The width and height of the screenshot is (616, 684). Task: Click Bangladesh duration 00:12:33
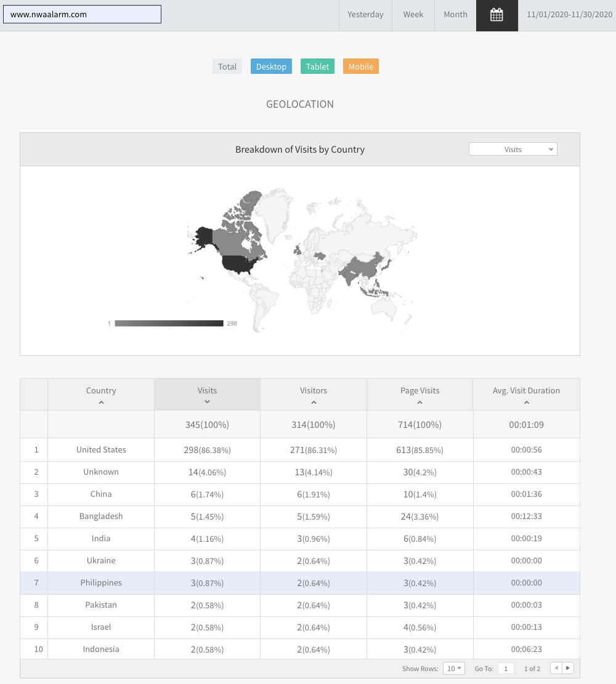pyautogui.click(x=527, y=517)
